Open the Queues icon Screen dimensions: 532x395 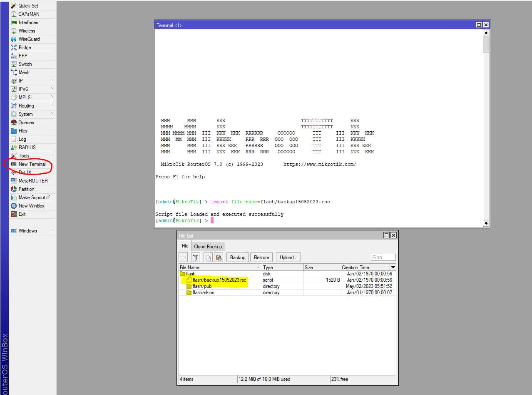[x=14, y=122]
